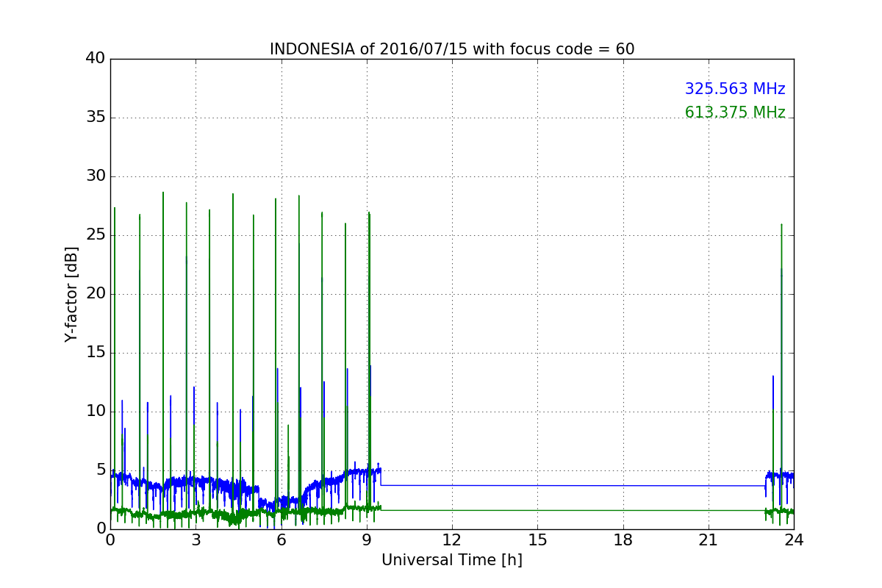Screen dimensions: 882x588
Task: Click the tall green spike near hour 23.5
Action: click(x=781, y=367)
